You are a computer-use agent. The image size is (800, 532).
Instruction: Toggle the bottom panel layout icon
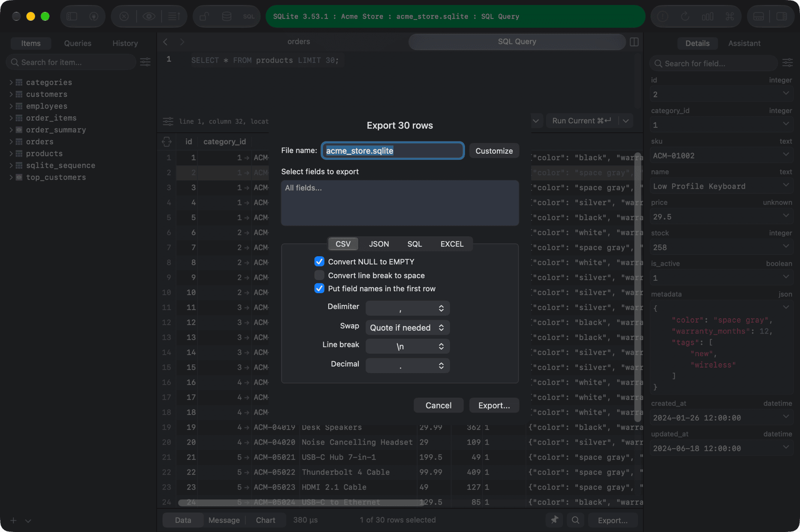click(758, 16)
